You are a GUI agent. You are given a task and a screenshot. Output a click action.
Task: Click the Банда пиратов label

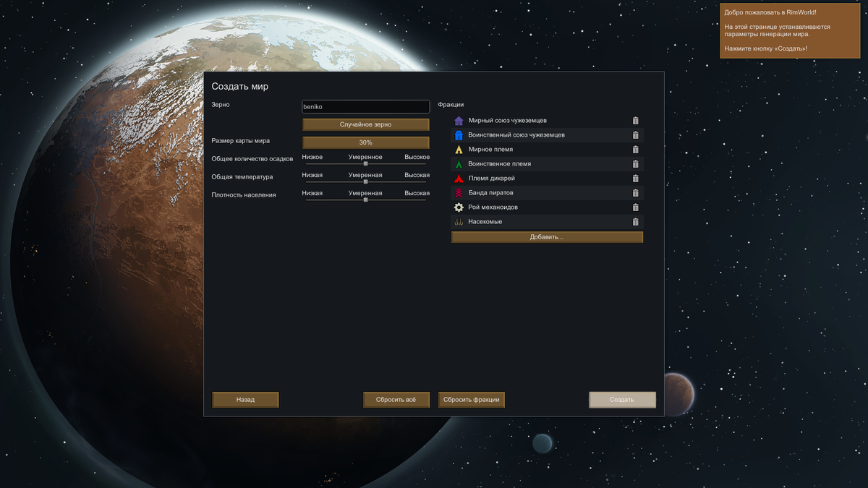pyautogui.click(x=490, y=193)
